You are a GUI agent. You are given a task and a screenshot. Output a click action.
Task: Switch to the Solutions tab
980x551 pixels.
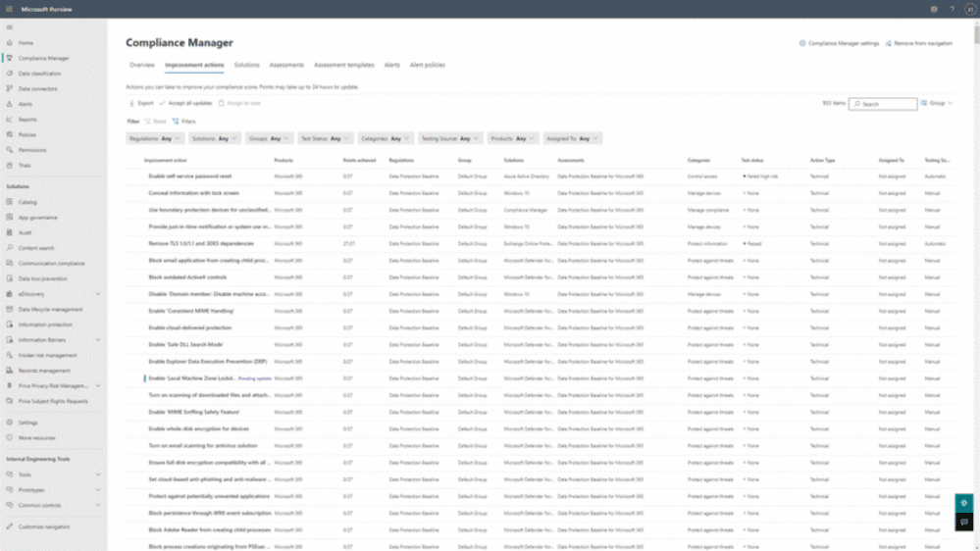[246, 65]
